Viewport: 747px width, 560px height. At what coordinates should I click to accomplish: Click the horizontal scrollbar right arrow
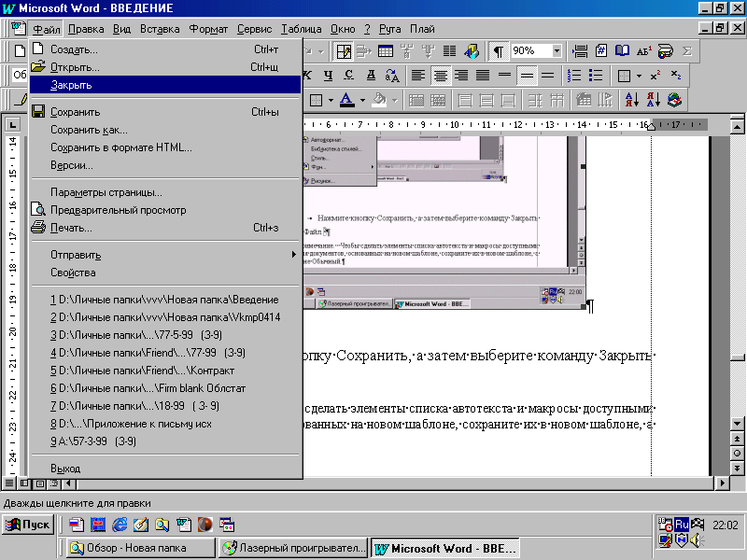click(720, 483)
